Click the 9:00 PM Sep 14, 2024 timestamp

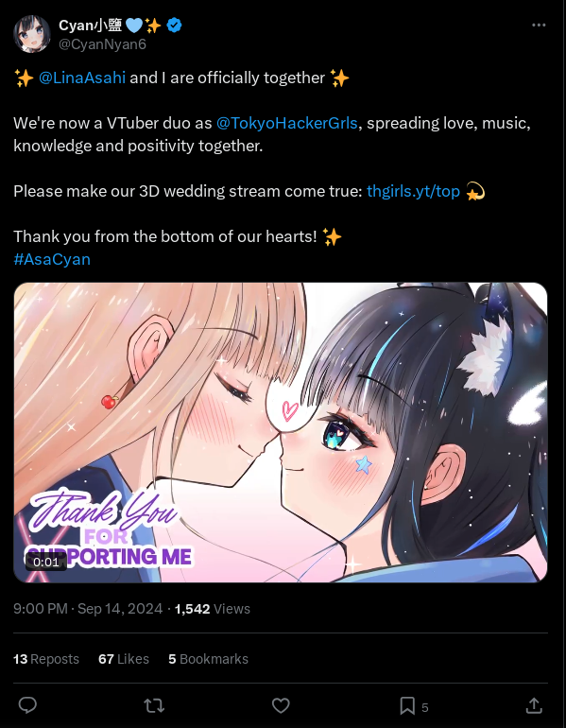(88, 609)
